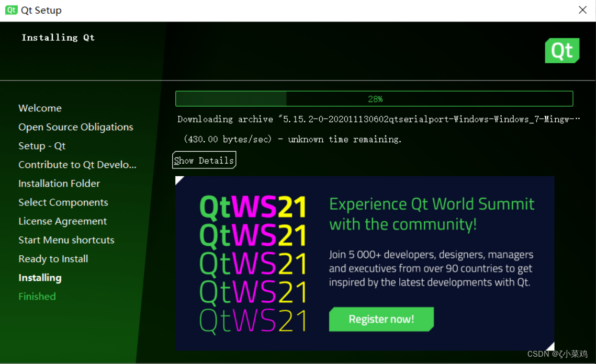Select the Installing step
The image size is (596, 364).
click(40, 278)
